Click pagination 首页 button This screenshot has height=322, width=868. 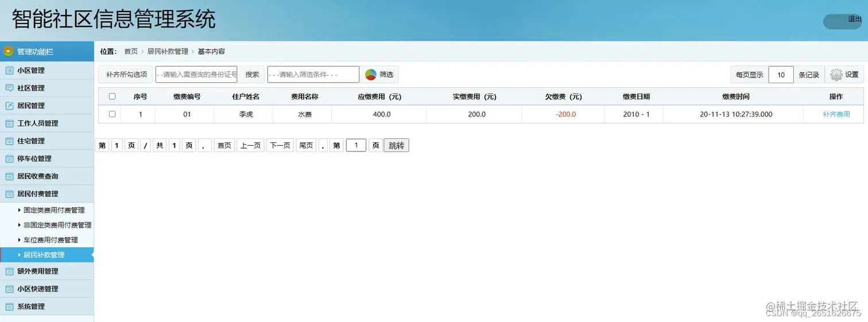(224, 146)
